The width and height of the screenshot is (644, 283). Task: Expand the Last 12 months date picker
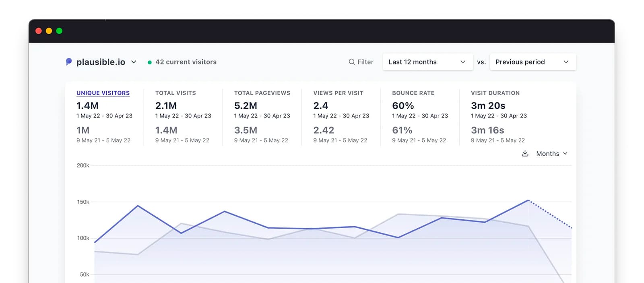[x=427, y=62]
